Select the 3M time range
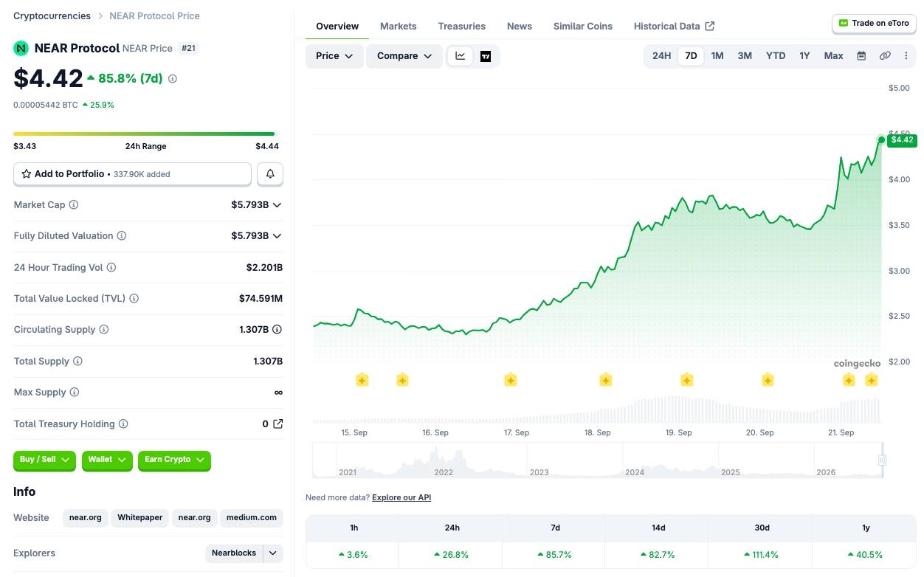 745,56
